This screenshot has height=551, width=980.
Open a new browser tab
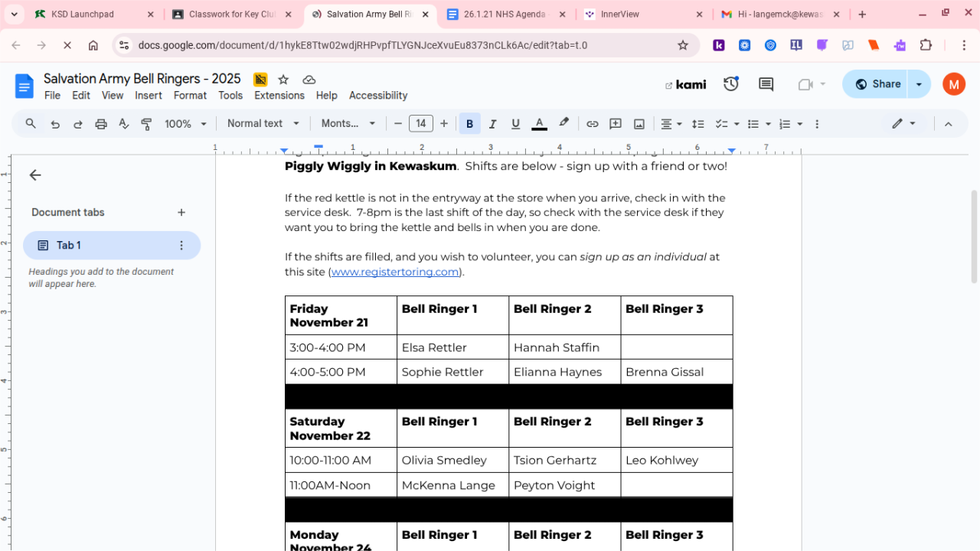click(x=862, y=15)
